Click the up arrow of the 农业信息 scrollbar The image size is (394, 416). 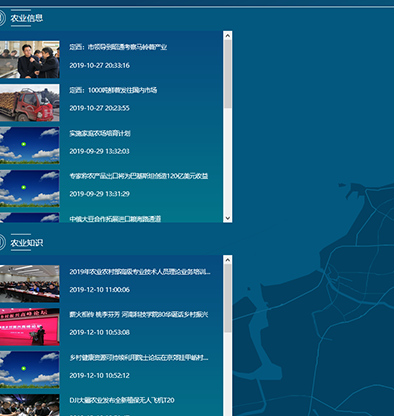[228, 35]
